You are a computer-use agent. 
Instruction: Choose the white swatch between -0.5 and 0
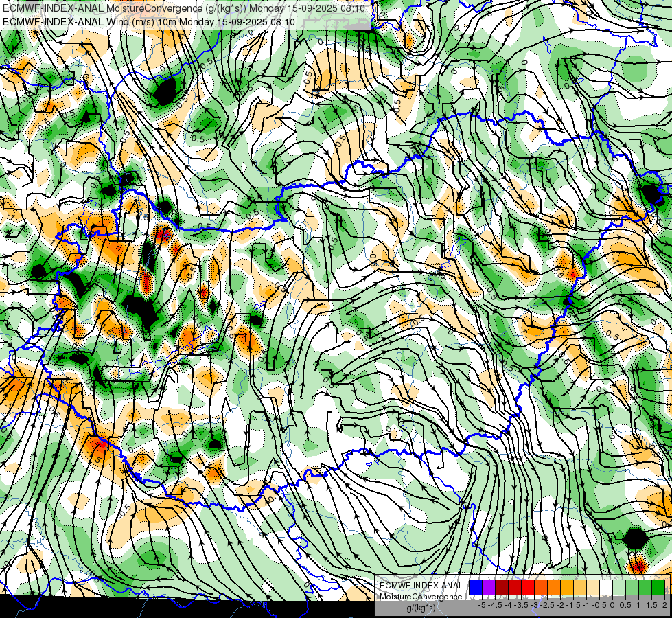(x=606, y=587)
